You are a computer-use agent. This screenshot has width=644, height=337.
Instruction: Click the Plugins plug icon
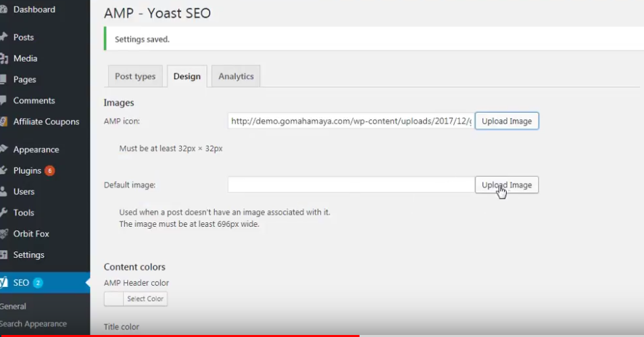point(3,170)
